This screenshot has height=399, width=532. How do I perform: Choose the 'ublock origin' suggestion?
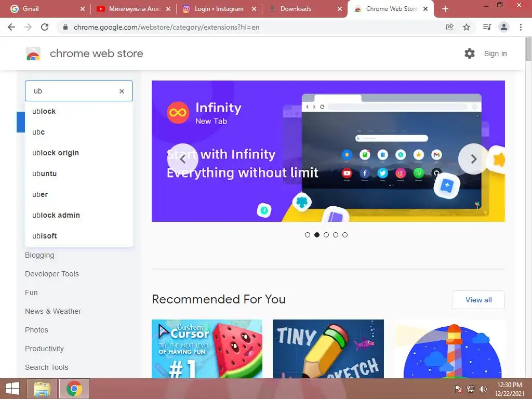point(79,153)
